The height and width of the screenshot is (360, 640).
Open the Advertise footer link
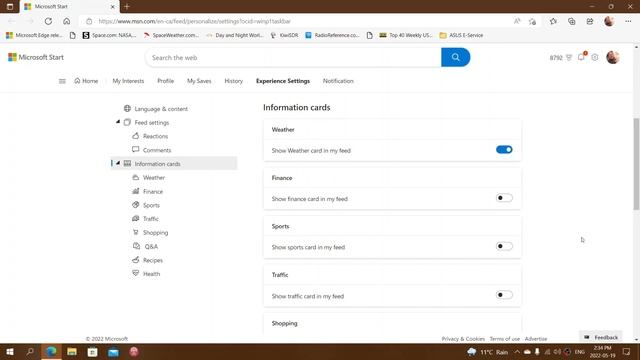point(536,339)
